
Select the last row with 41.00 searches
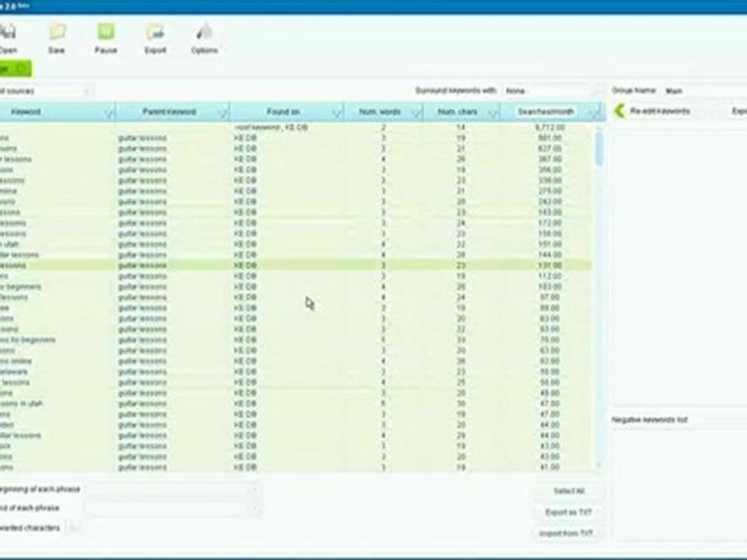point(296,467)
